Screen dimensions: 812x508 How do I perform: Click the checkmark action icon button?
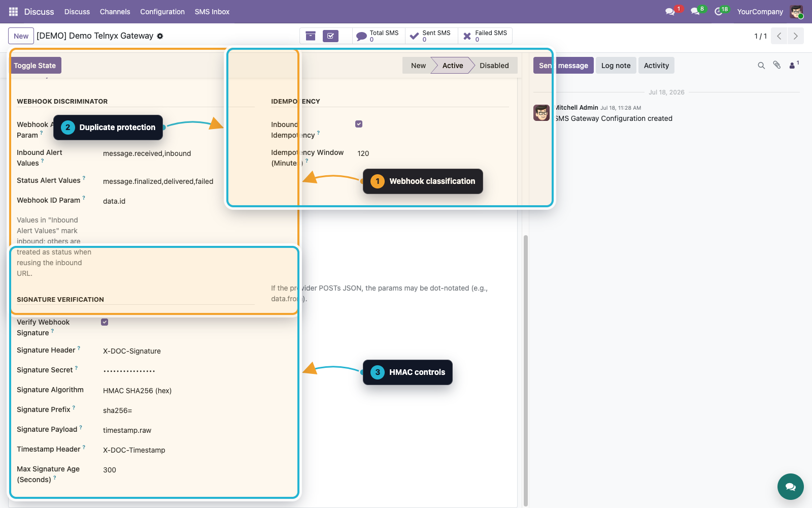(330, 36)
